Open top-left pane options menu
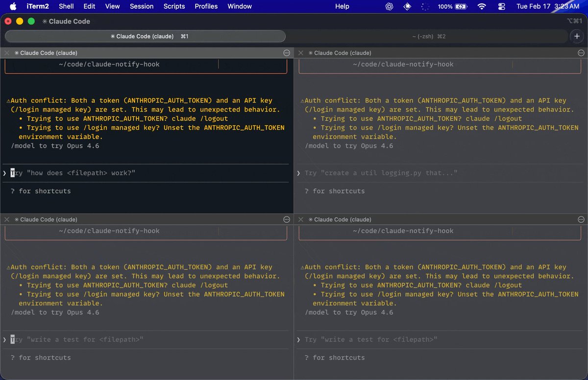 tap(287, 53)
